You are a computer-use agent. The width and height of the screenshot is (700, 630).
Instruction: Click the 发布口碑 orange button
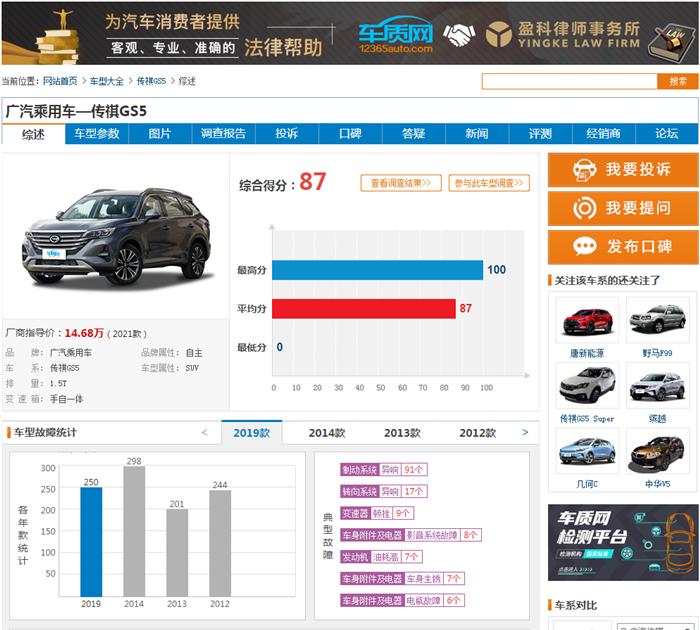(623, 246)
